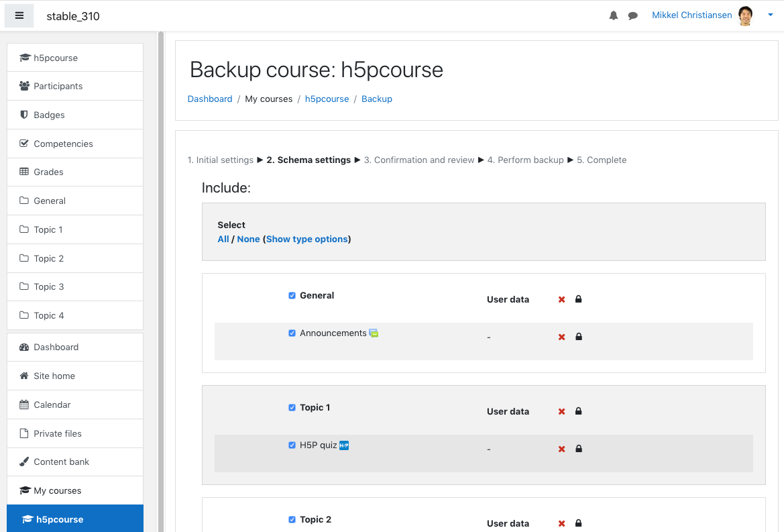Toggle the Announcements checkbox
Image resolution: width=784 pixels, height=532 pixels.
[x=292, y=333]
